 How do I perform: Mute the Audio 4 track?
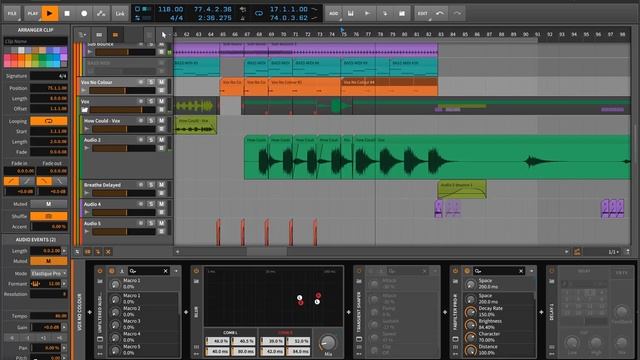point(162,204)
